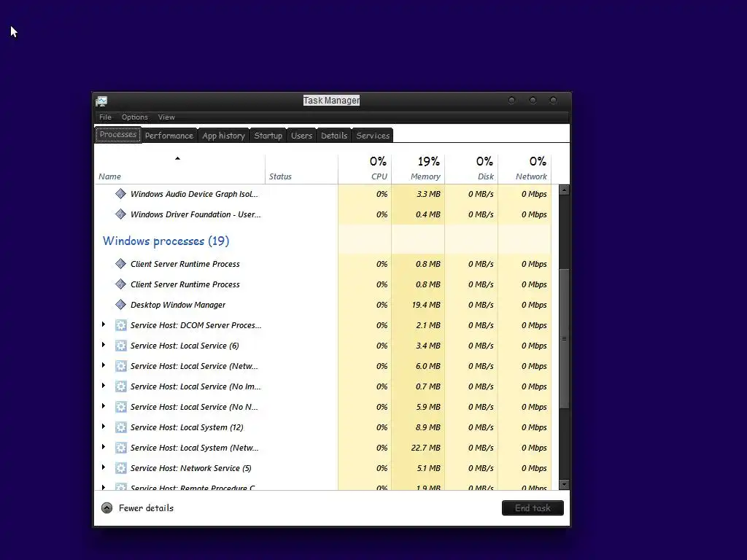Switch to the Performance tab
The height and width of the screenshot is (560, 747).
[169, 136]
